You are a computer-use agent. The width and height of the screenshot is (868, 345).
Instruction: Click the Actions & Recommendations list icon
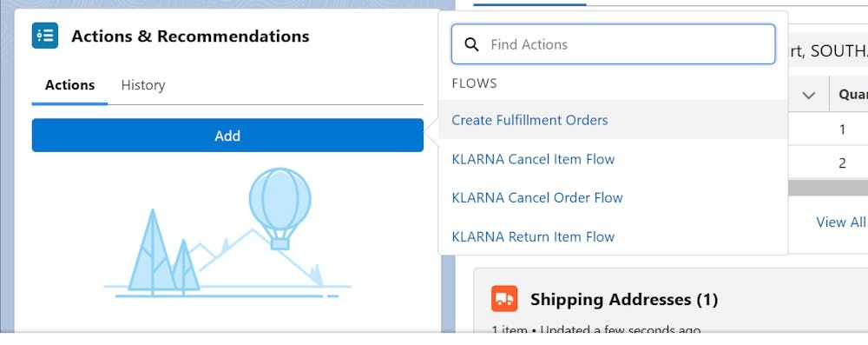point(45,36)
